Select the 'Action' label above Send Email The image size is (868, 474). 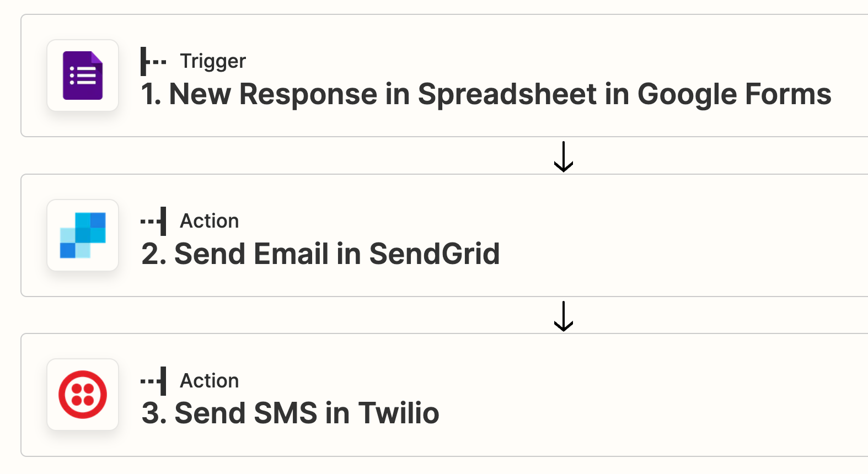(x=210, y=221)
